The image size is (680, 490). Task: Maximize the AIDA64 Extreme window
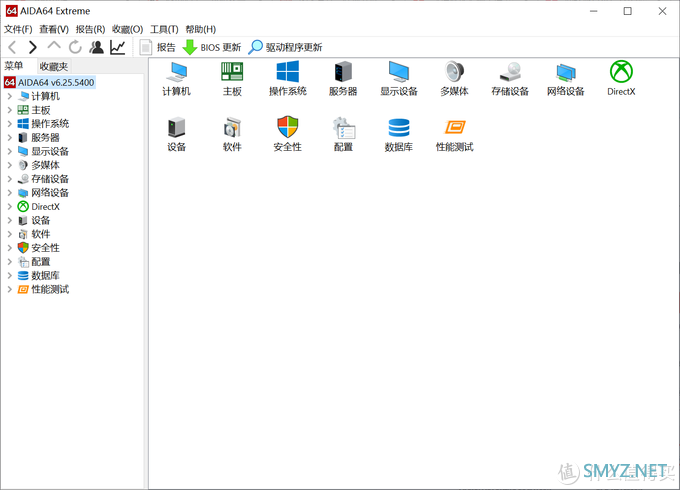628,11
